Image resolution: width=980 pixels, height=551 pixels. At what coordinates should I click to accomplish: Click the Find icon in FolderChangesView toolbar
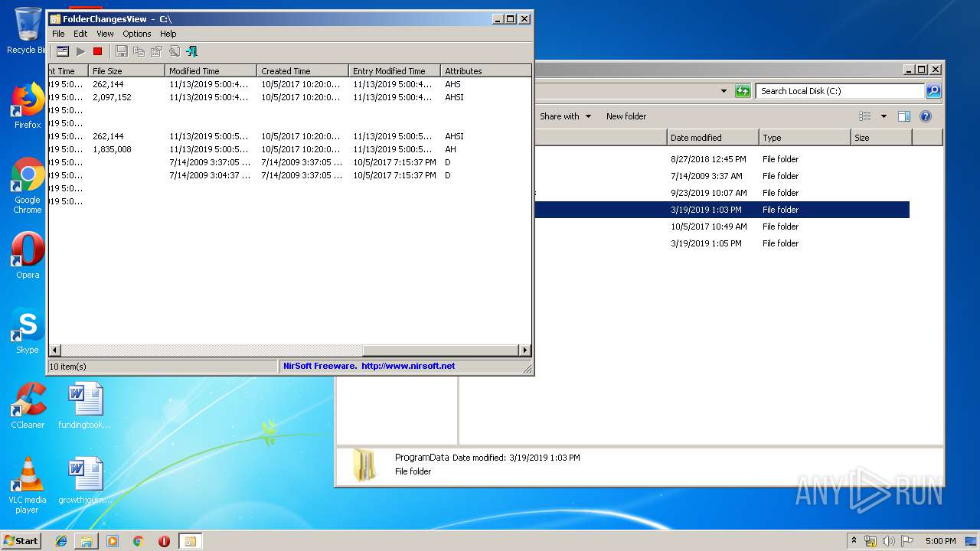coord(174,51)
